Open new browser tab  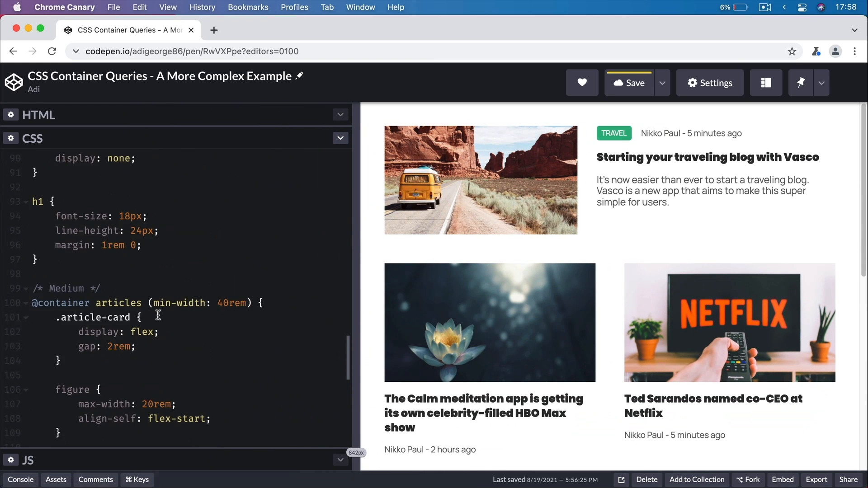(214, 30)
